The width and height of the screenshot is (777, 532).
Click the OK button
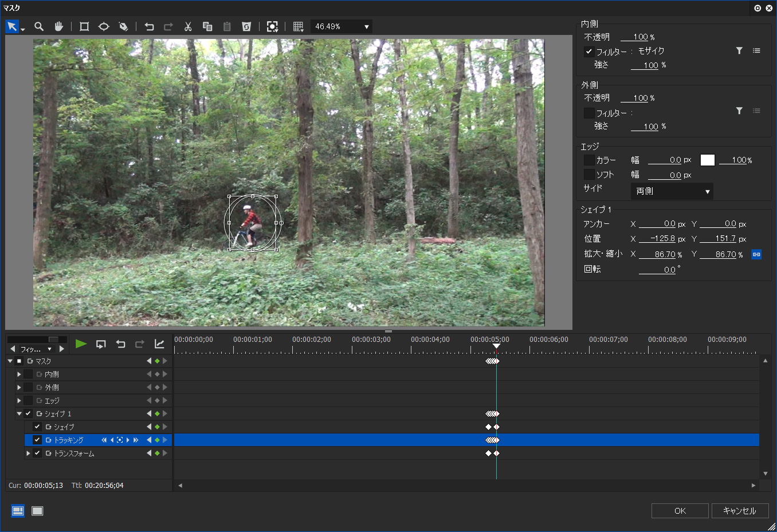click(x=680, y=511)
